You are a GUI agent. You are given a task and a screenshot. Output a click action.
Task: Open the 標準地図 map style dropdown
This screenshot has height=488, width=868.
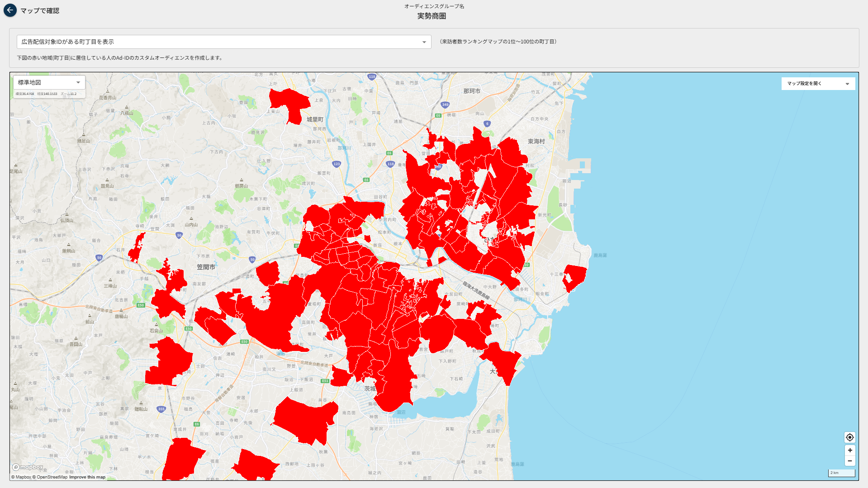(x=49, y=82)
